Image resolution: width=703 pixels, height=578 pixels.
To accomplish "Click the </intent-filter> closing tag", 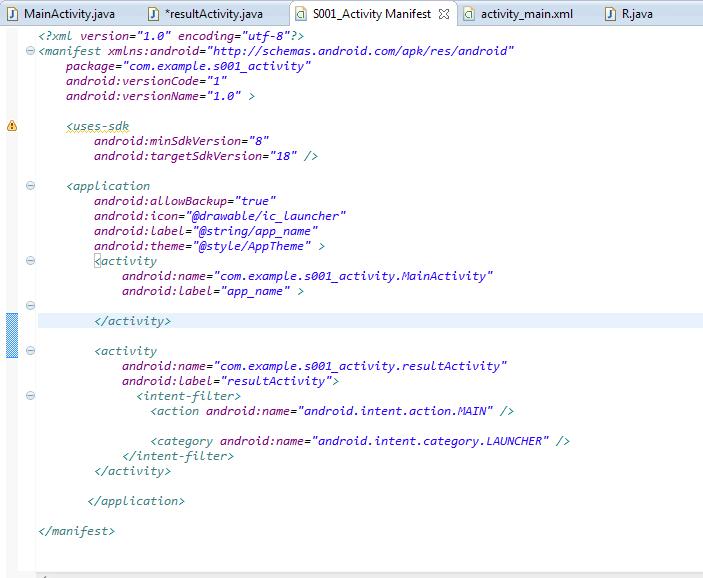I will [178, 456].
